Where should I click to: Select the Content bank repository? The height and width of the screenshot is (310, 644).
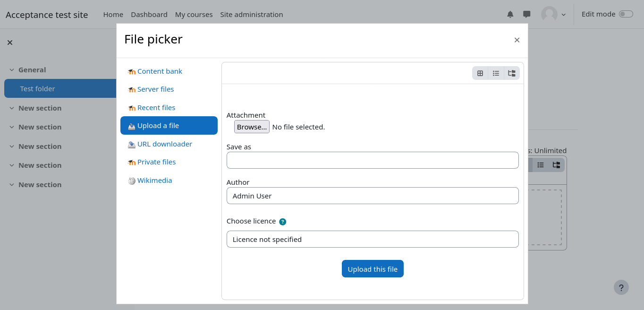point(160,71)
